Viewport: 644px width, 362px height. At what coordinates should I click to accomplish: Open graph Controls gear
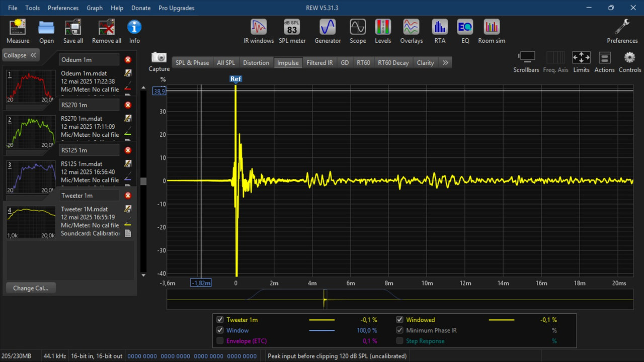tap(629, 57)
